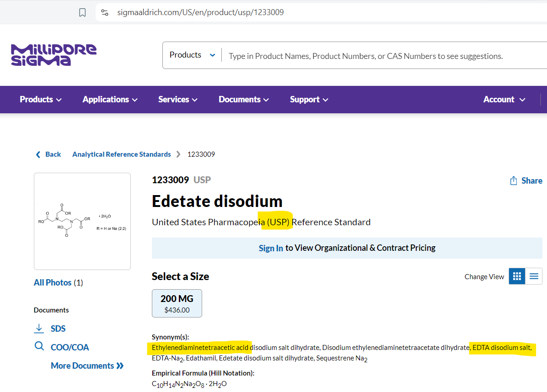The image size is (547, 392).
Task: Click the More Documents double arrow
Action: [120, 366]
